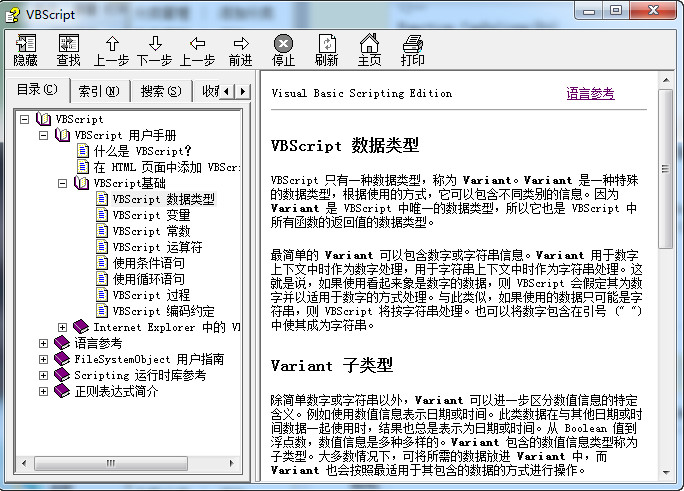Image resolution: width=684 pixels, height=491 pixels.
Task: Click the 'Variant 子类型' section heading
Action: (332, 365)
